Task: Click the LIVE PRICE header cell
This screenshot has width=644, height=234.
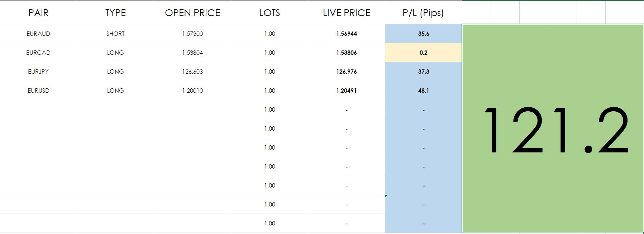Action: 347,13
